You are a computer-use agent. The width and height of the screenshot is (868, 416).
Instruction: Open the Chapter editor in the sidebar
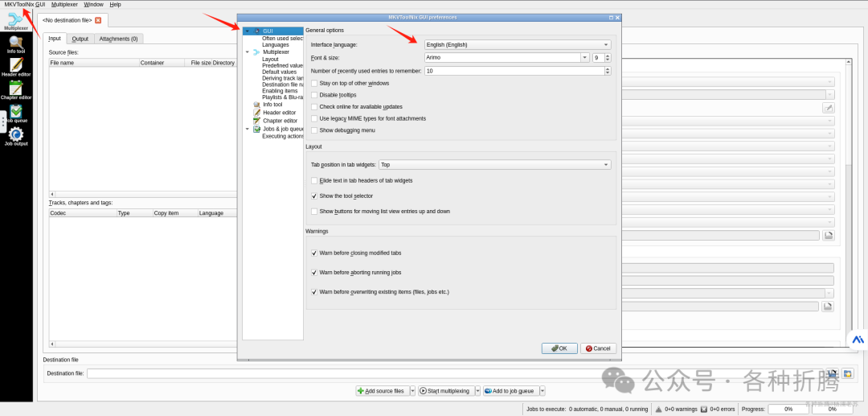(x=16, y=91)
